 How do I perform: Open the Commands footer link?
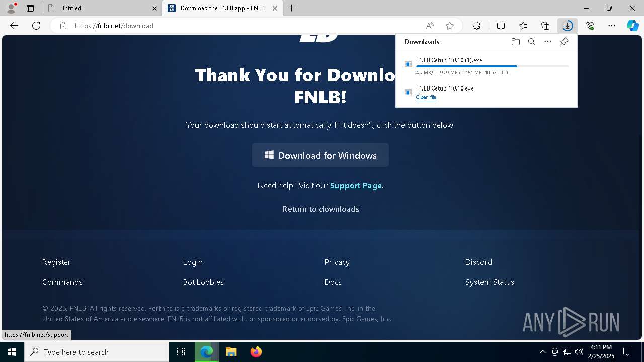62,282
